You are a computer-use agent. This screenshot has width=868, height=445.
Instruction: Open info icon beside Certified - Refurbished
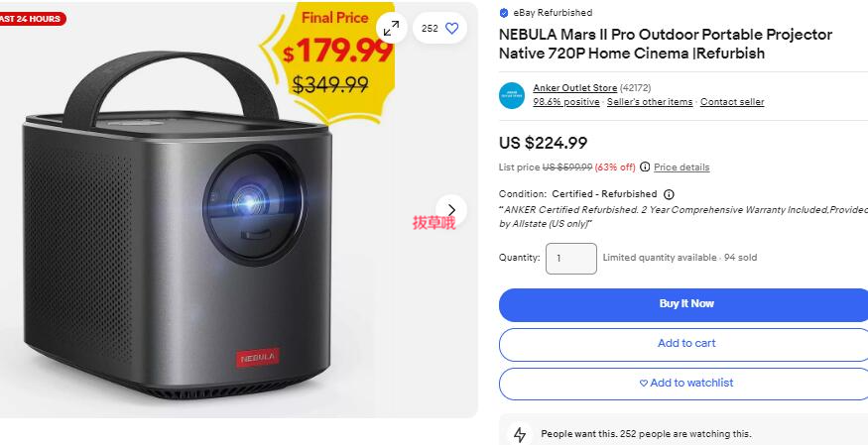(x=669, y=194)
